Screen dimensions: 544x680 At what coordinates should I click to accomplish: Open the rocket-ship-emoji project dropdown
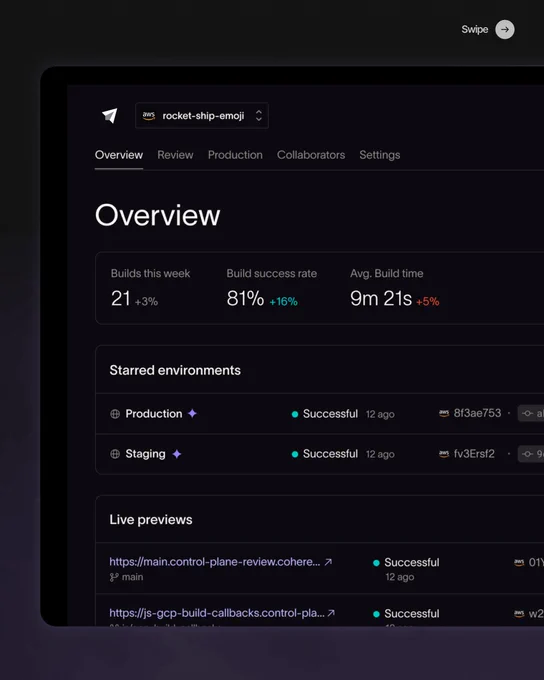coord(202,116)
